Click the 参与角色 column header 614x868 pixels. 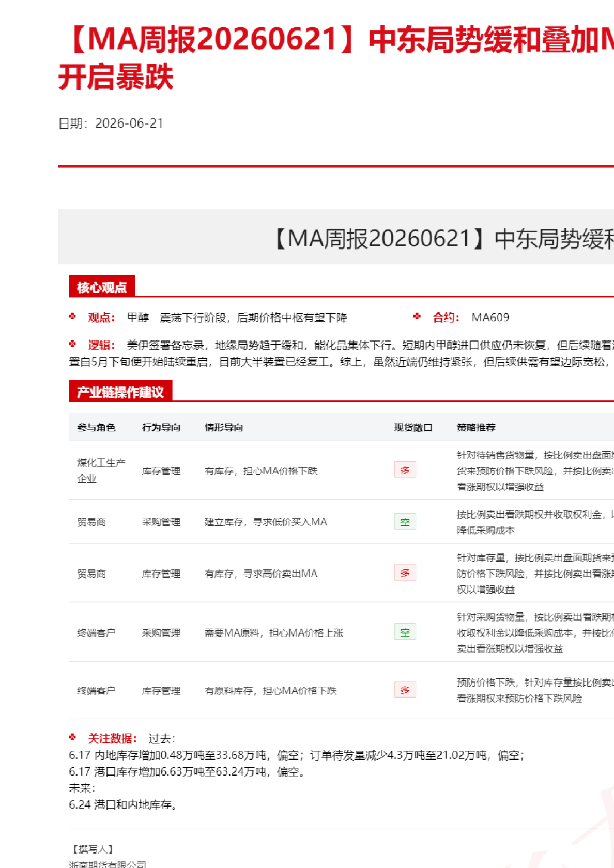click(x=96, y=427)
